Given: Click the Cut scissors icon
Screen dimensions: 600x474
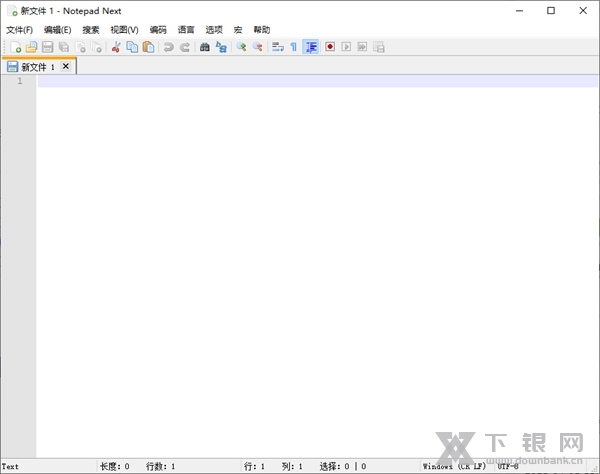Looking at the screenshot, I should tap(116, 47).
